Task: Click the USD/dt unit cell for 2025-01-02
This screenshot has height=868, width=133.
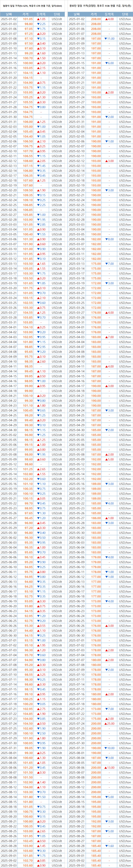Action: [57, 19]
